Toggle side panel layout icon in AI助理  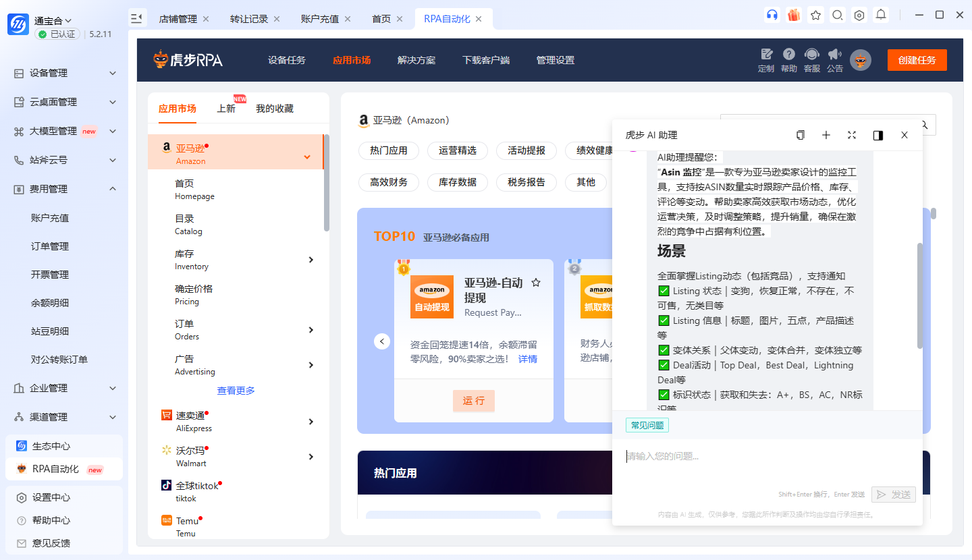pos(878,135)
